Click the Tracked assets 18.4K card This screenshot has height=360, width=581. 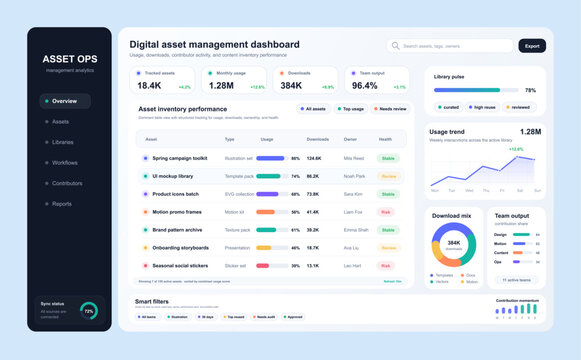162,80
